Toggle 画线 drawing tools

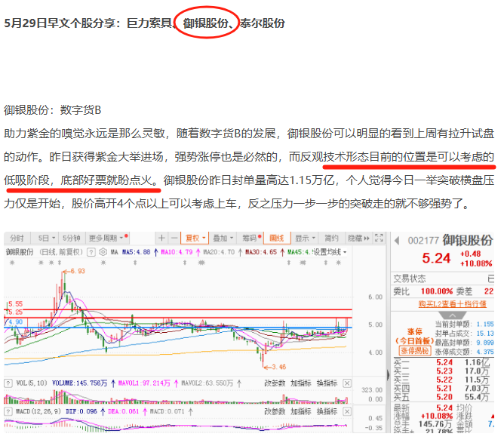point(277,238)
